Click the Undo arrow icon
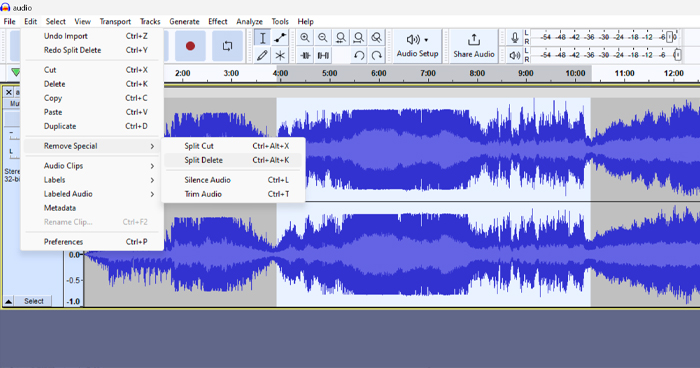The image size is (700, 368). (359, 55)
